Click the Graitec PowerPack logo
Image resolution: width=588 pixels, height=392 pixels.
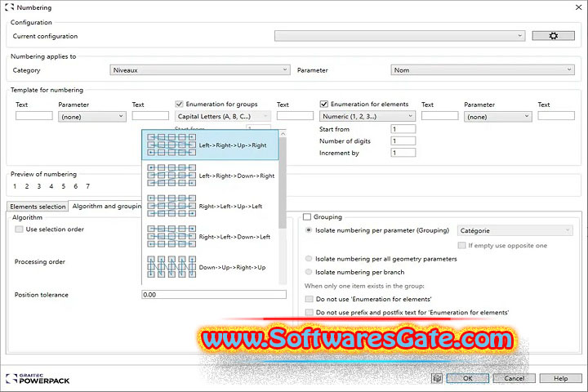click(38, 378)
